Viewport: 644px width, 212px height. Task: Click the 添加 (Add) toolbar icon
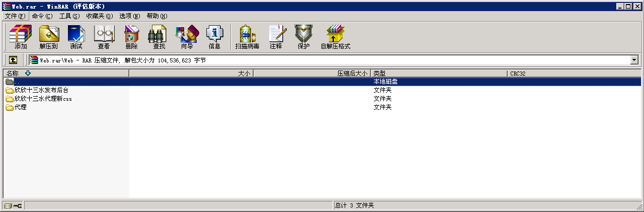point(21,37)
